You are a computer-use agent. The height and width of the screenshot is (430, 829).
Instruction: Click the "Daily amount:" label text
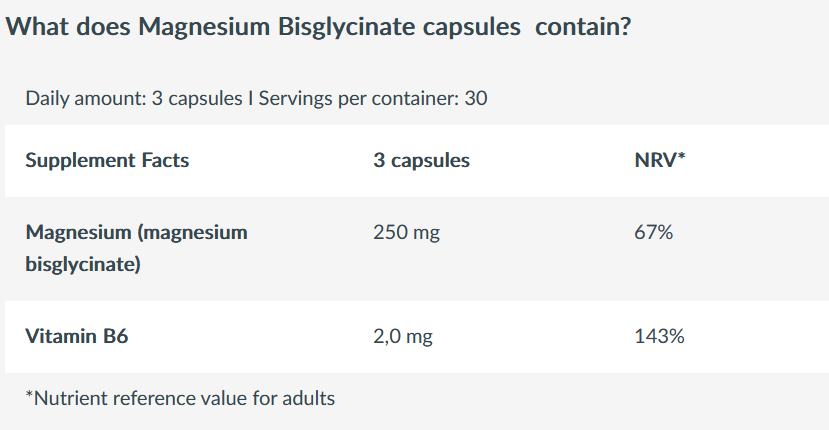click(x=85, y=99)
